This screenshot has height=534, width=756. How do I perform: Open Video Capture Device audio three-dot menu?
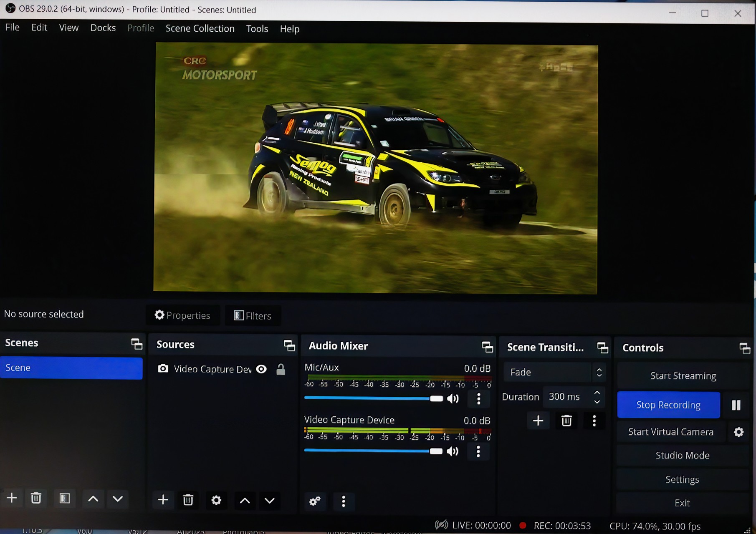(478, 451)
